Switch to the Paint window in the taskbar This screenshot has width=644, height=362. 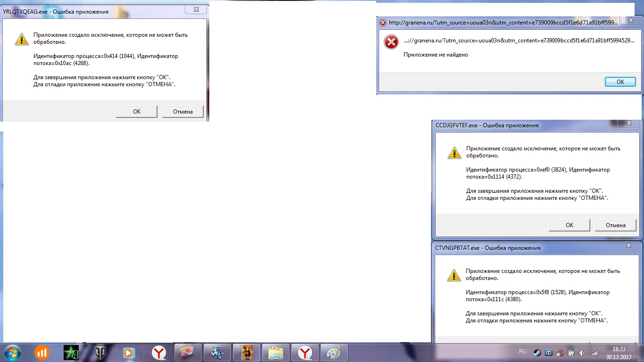coord(334,353)
